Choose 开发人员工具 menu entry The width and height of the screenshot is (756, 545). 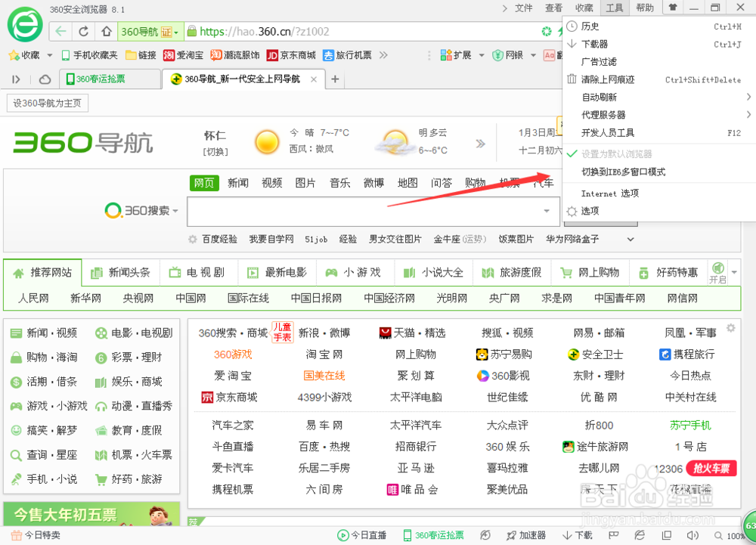coord(659,133)
